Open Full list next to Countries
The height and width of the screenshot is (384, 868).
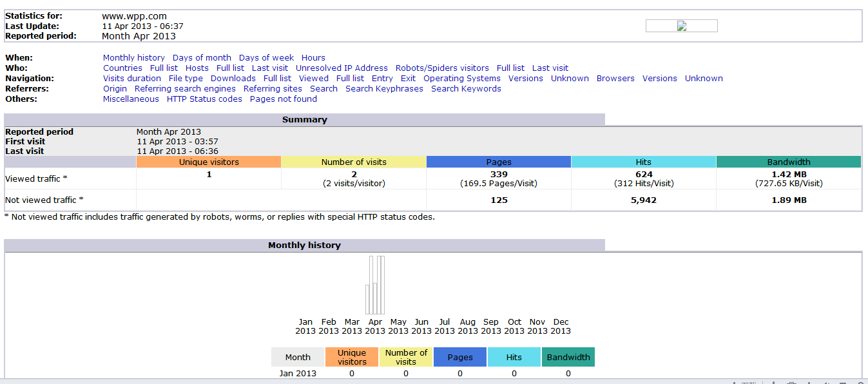(164, 68)
